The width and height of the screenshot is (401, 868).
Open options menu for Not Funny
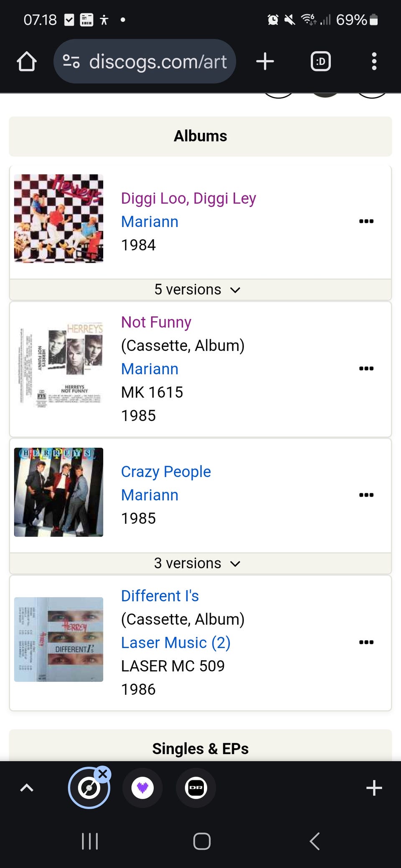click(366, 368)
